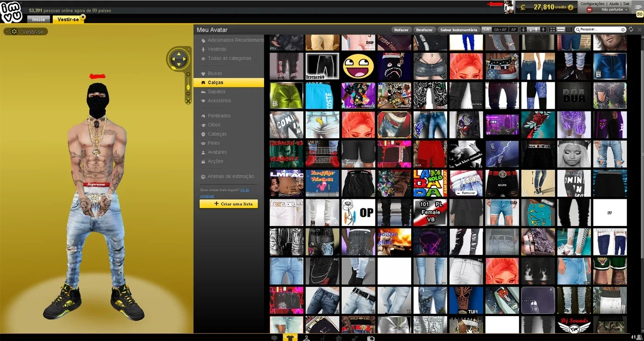Switch filter to AP only
Viewport: 644px width, 341px height.
[514, 29]
